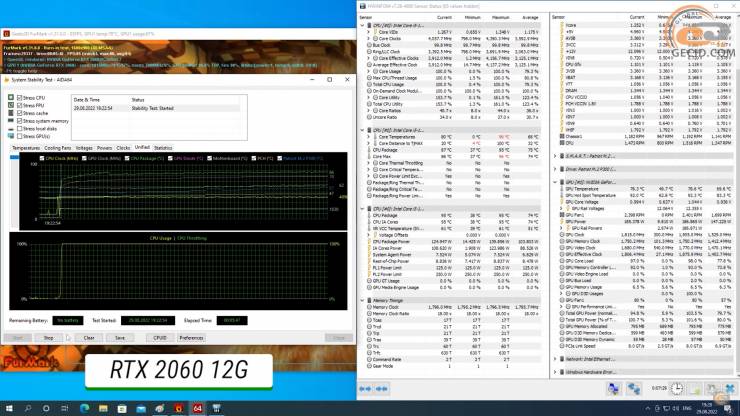Show hidden tray icons chevron
This screenshot has width=740, height=416.
point(648,408)
